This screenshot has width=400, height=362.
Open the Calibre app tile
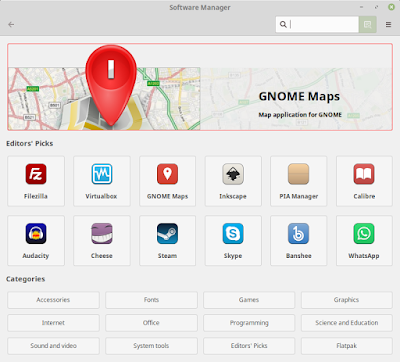click(x=364, y=181)
